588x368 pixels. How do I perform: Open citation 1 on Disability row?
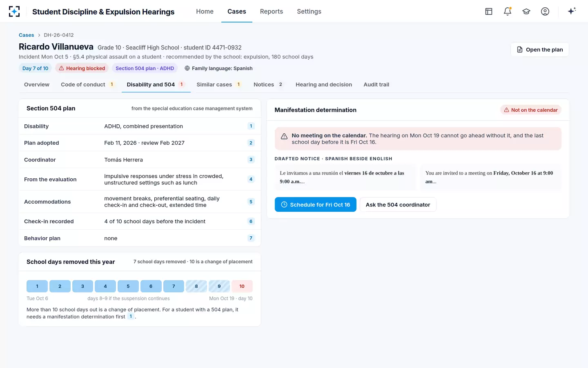(251, 126)
